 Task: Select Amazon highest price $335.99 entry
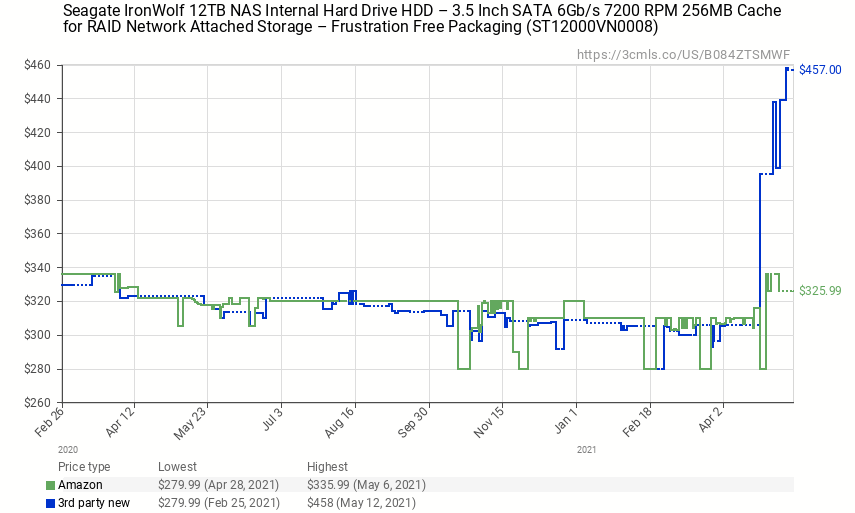tap(366, 485)
